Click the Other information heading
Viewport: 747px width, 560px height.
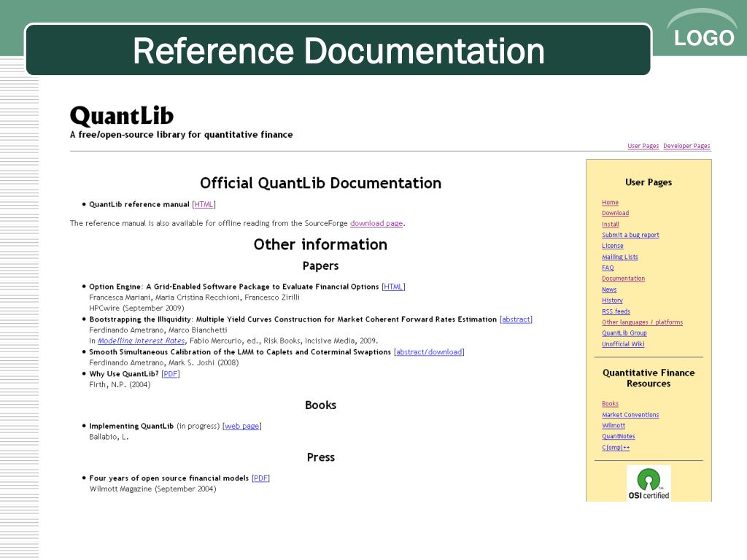tap(321, 245)
